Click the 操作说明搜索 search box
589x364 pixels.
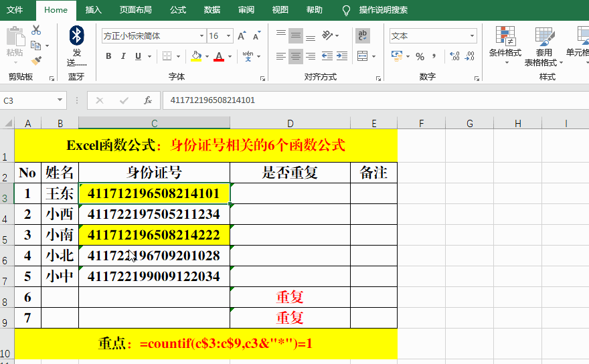click(383, 10)
